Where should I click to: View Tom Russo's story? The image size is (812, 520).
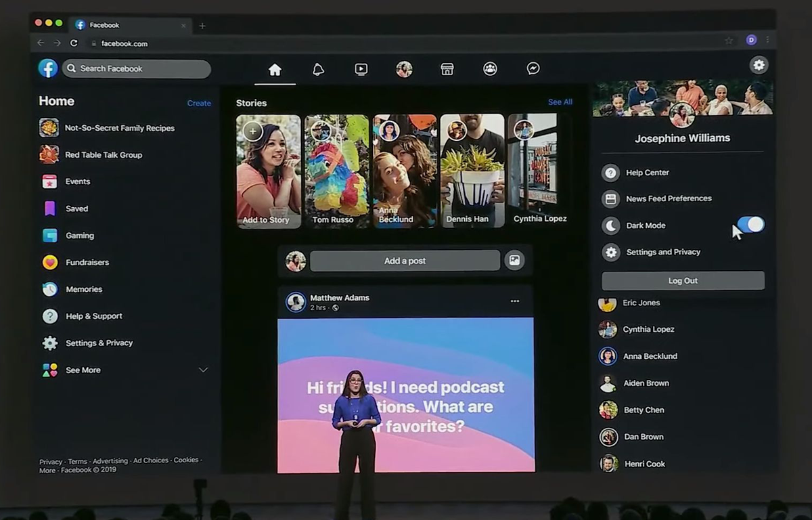336,171
